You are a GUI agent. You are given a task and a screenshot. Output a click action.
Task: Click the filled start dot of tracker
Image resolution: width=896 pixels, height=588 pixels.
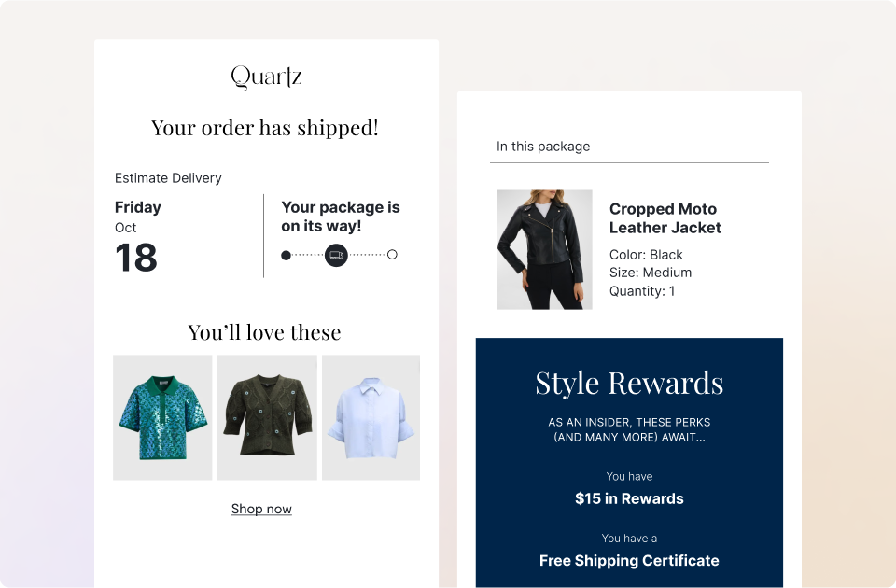coord(286,255)
